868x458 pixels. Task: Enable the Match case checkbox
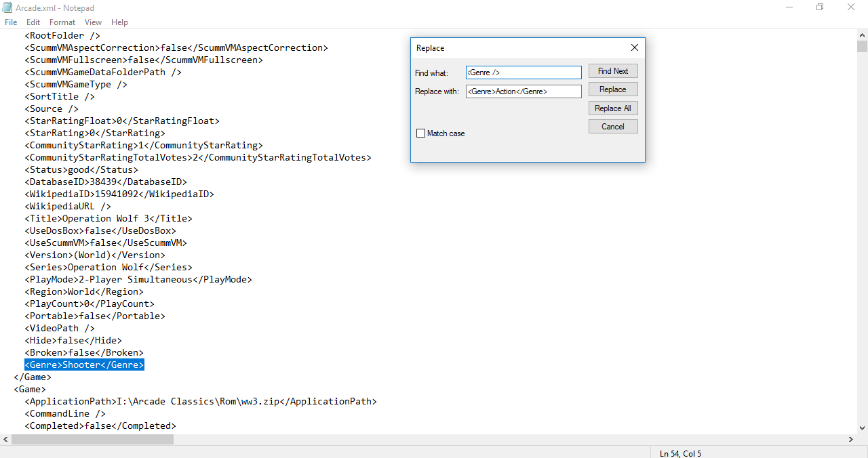pyautogui.click(x=420, y=133)
